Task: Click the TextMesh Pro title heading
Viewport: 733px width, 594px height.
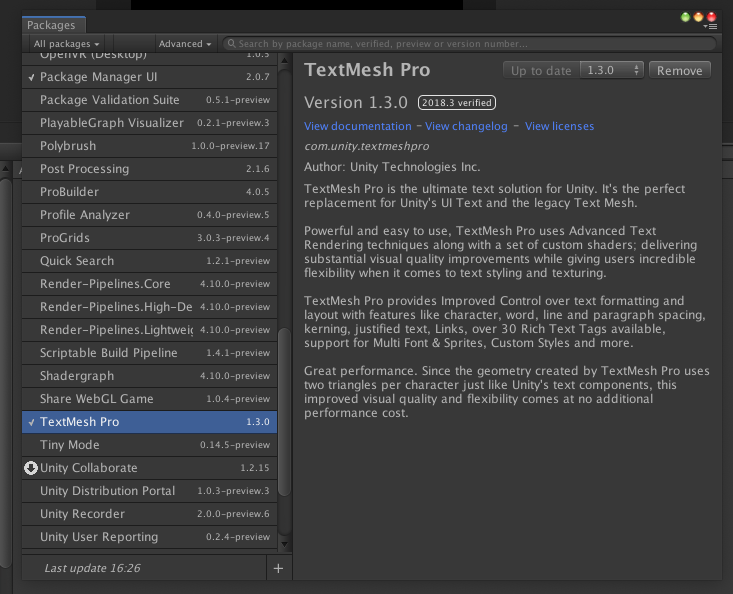Action: coord(367,70)
